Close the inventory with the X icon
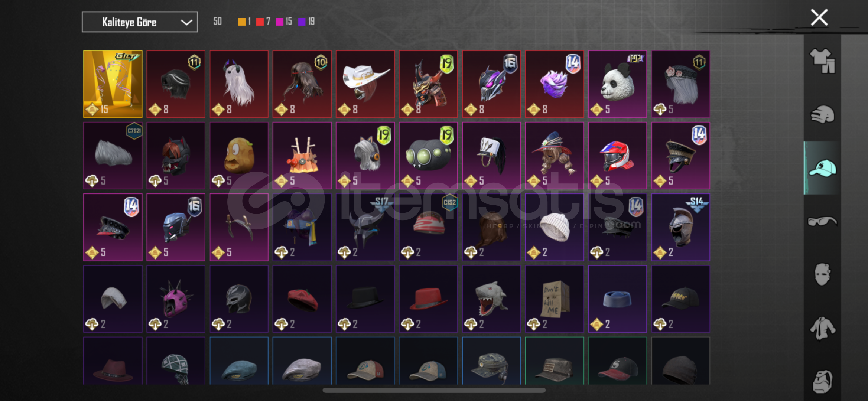This screenshot has height=401, width=868. 819,17
